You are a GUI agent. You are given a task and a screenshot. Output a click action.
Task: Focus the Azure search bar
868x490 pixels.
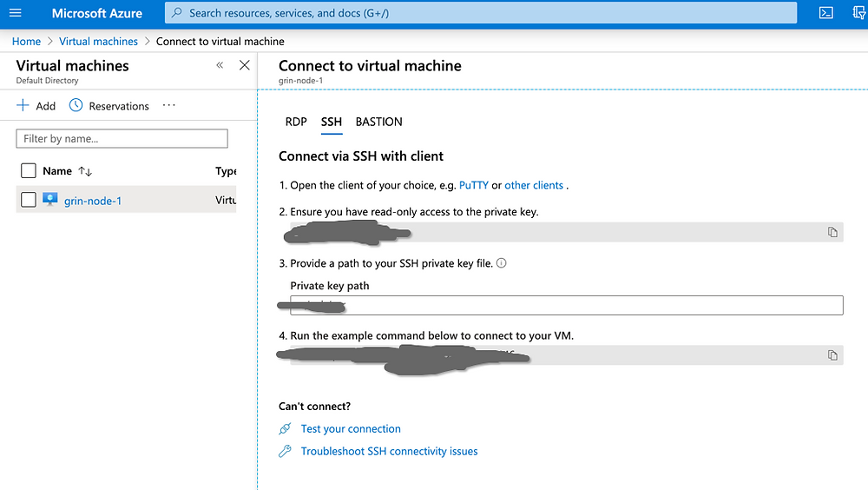[x=481, y=13]
